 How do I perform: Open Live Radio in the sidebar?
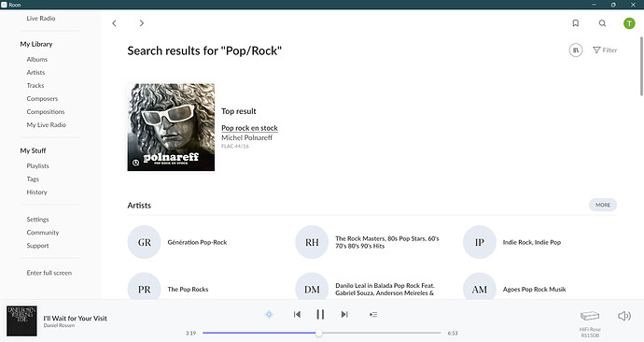pyautogui.click(x=41, y=18)
